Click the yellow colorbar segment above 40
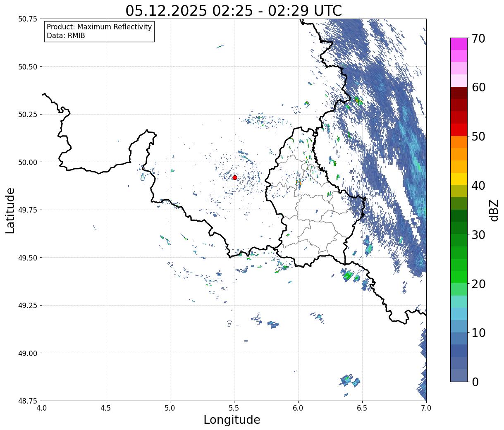Image resolution: width=504 pixels, height=430 pixels. [459, 179]
